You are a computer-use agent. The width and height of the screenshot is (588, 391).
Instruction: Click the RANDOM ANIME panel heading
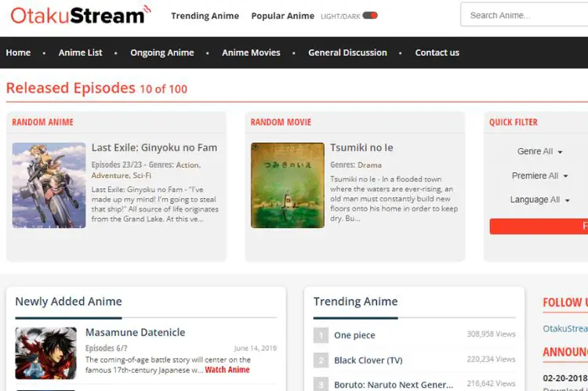[x=43, y=122]
